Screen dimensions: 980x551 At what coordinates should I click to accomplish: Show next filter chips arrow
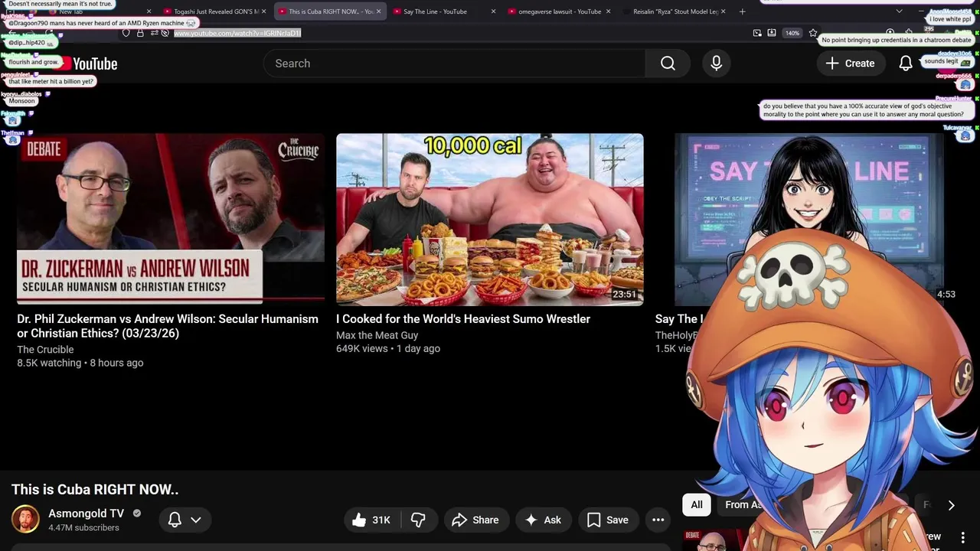[x=951, y=505]
